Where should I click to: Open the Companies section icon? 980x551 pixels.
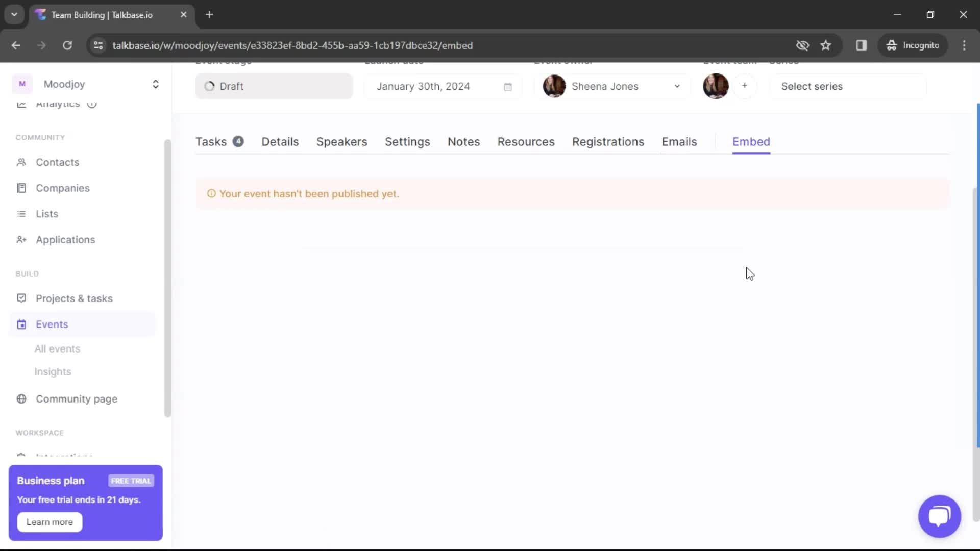pyautogui.click(x=21, y=187)
